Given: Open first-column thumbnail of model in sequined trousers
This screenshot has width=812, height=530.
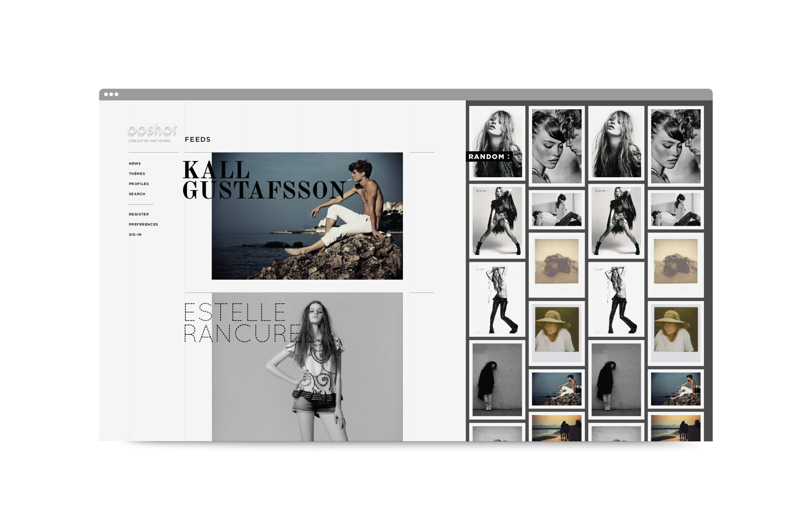Looking at the screenshot, I should [x=497, y=299].
